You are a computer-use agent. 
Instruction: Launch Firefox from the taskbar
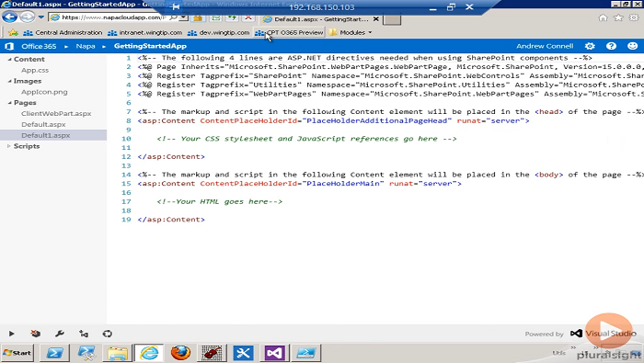180,353
